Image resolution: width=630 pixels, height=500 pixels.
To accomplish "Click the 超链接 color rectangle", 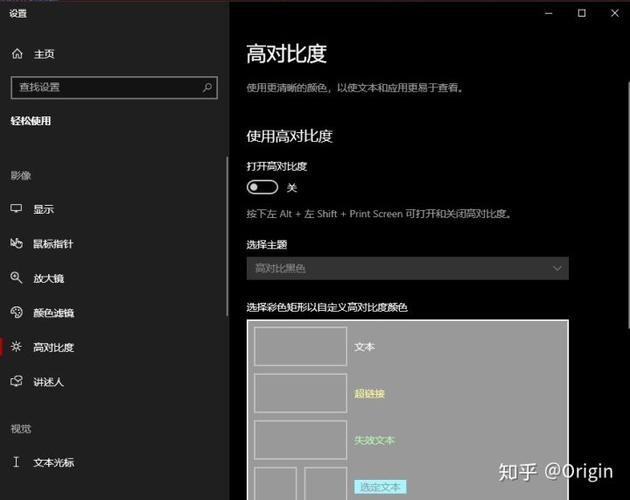I will (x=301, y=393).
